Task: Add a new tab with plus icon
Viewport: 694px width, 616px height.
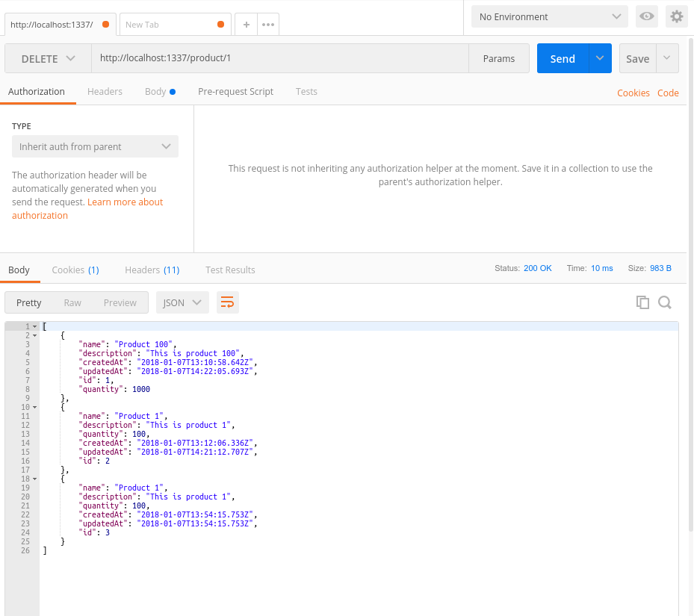Action: (x=246, y=25)
